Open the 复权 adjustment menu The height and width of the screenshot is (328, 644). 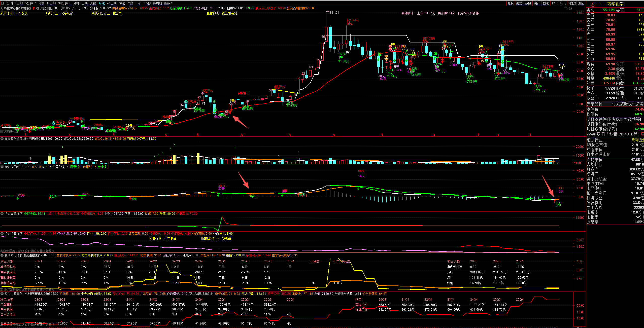click(511, 3)
